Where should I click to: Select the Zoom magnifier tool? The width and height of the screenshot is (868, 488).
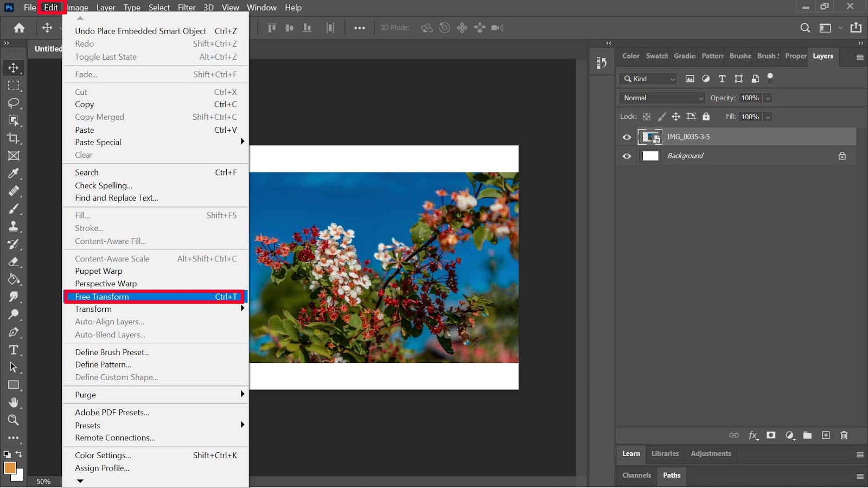point(14,420)
